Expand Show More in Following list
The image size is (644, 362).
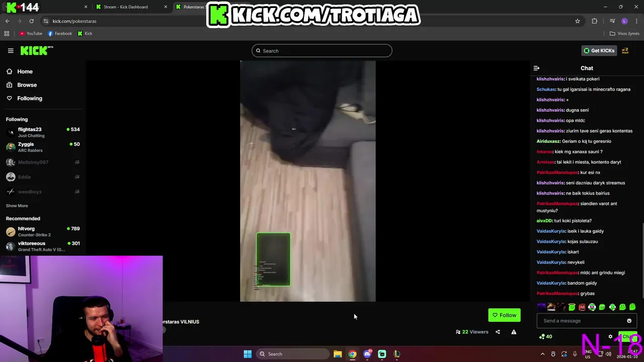pyautogui.click(x=17, y=206)
